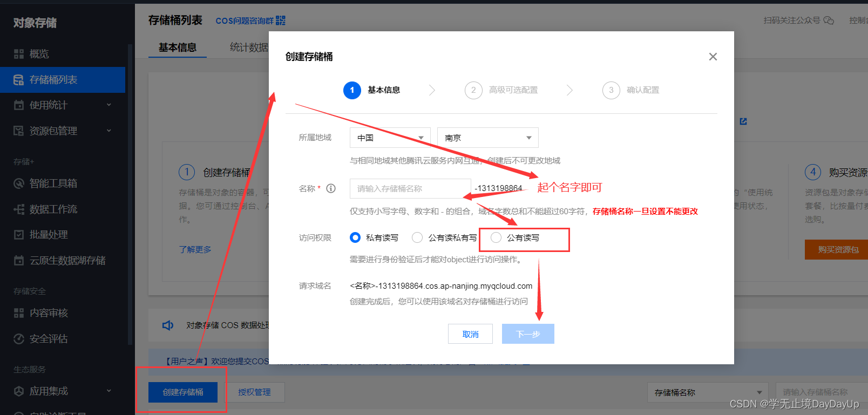This screenshot has height=415, width=868.
Task: Switch to the 基本信息 tab
Action: coord(178,47)
